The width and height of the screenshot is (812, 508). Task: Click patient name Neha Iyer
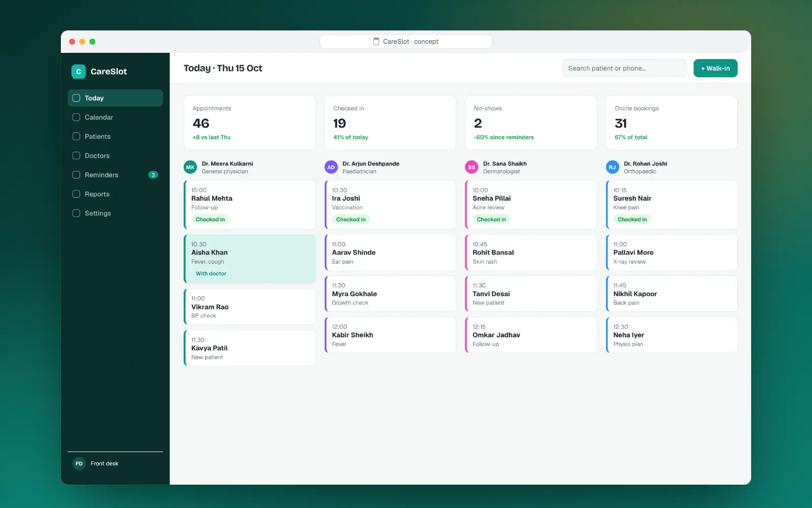pos(628,335)
